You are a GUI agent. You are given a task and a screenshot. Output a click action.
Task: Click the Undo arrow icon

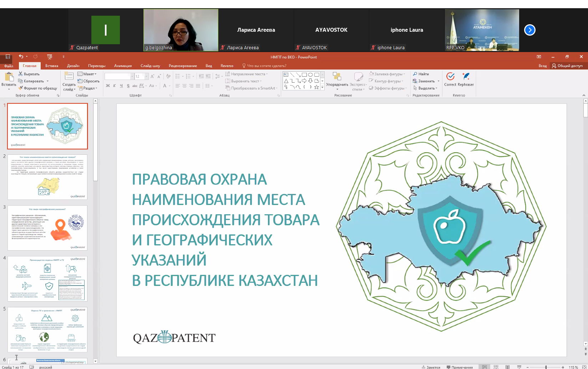click(x=21, y=57)
